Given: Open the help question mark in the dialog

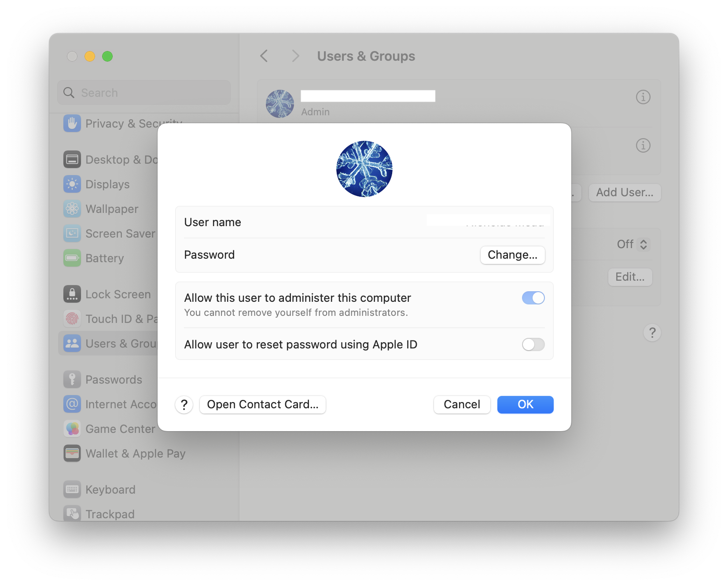Looking at the screenshot, I should pos(184,405).
